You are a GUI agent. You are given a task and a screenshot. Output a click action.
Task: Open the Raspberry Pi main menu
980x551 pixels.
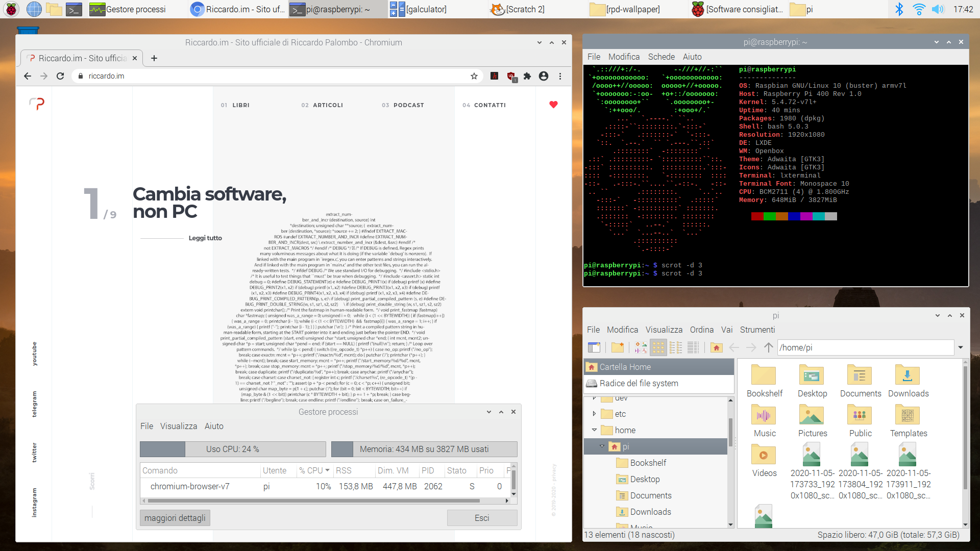11,9
